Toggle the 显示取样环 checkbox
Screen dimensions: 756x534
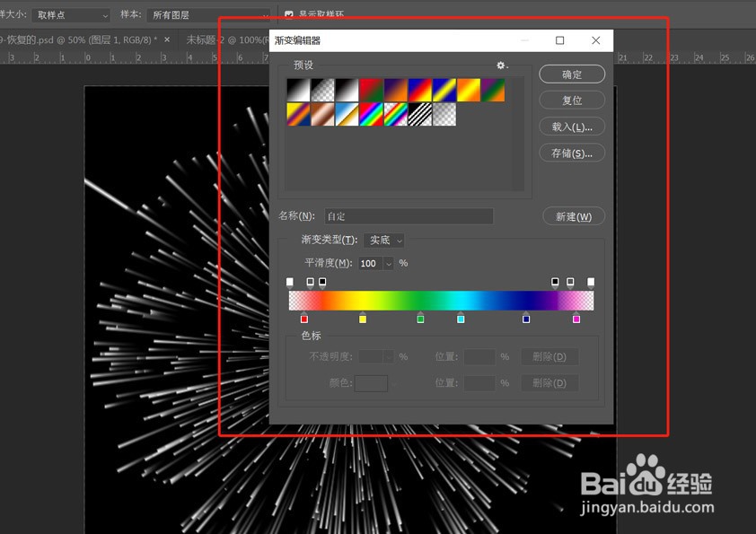289,15
